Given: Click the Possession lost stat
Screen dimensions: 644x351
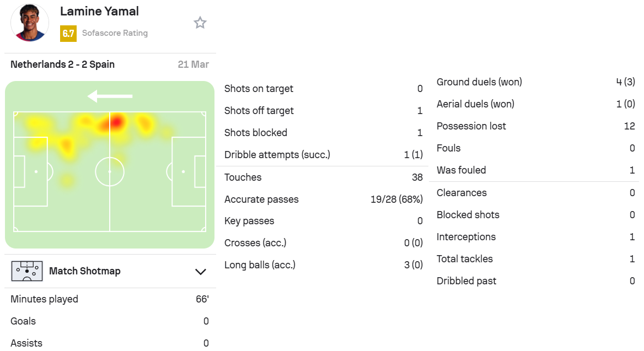Looking at the screenshot, I should 535,126.
